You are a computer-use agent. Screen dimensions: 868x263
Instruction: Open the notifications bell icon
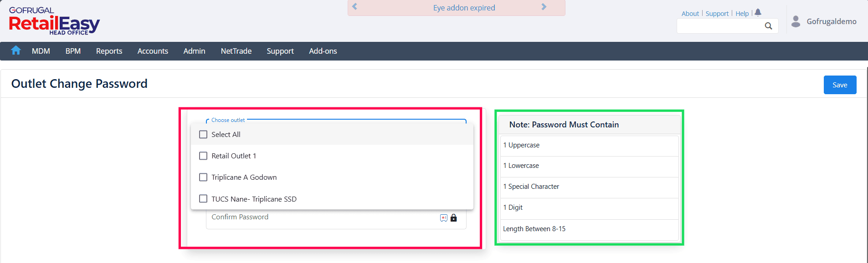pyautogui.click(x=758, y=12)
